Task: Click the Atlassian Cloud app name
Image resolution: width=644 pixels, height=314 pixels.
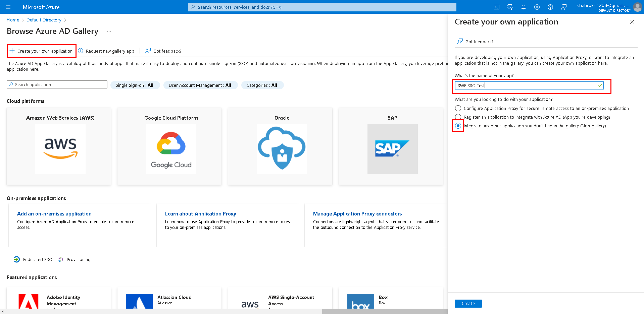Action: click(x=175, y=297)
